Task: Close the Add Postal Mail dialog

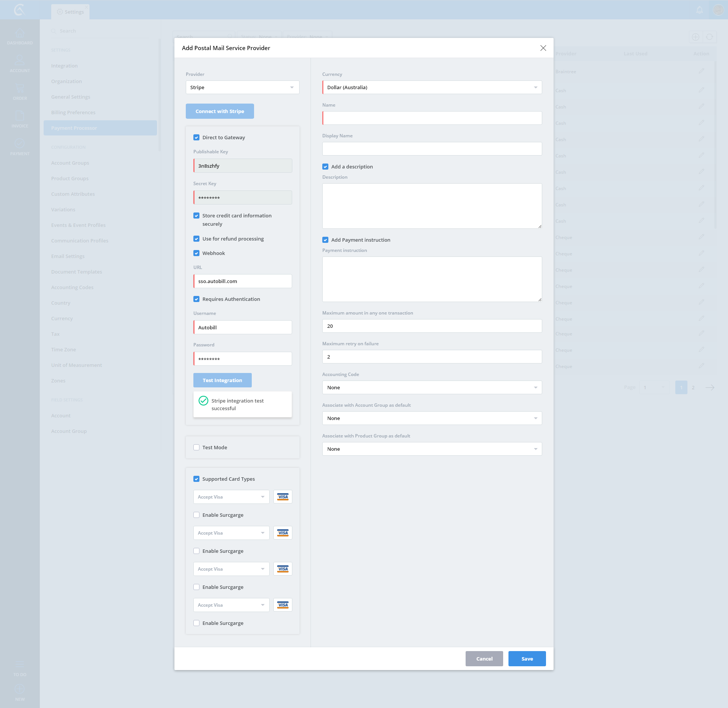Action: [543, 48]
